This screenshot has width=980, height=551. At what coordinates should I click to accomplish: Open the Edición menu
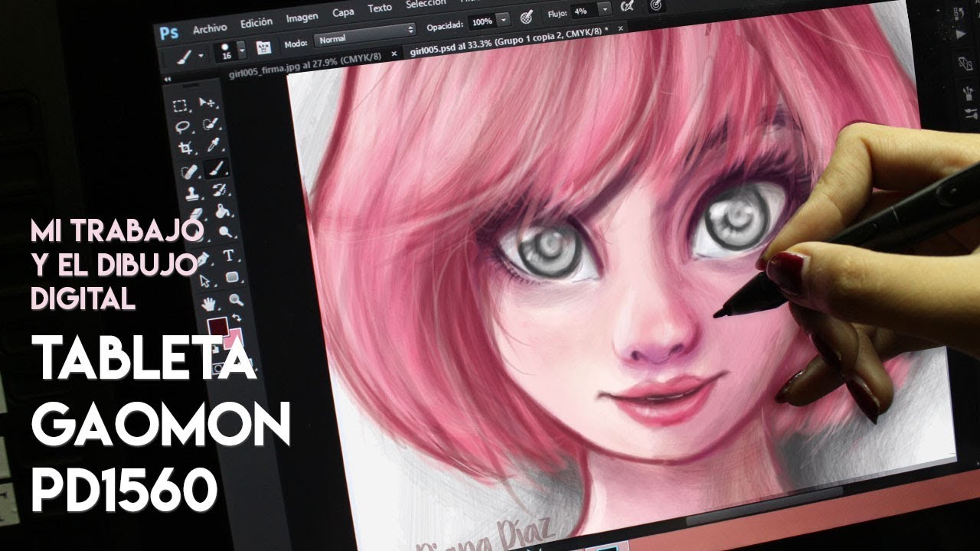coord(256,23)
